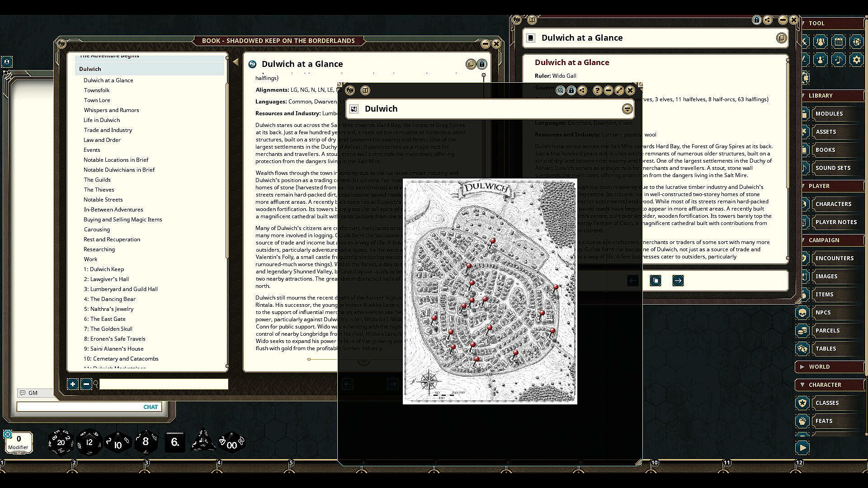The width and height of the screenshot is (868, 488).
Task: Toggle the lock icon on the book page header
Action: coord(482,64)
